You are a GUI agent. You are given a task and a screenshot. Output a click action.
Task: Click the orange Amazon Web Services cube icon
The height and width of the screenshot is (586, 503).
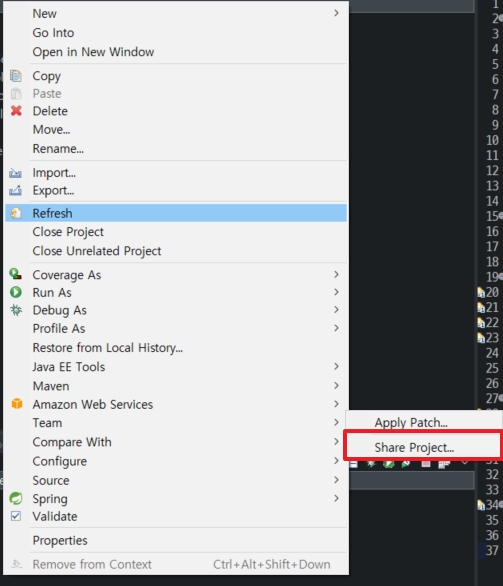click(17, 404)
